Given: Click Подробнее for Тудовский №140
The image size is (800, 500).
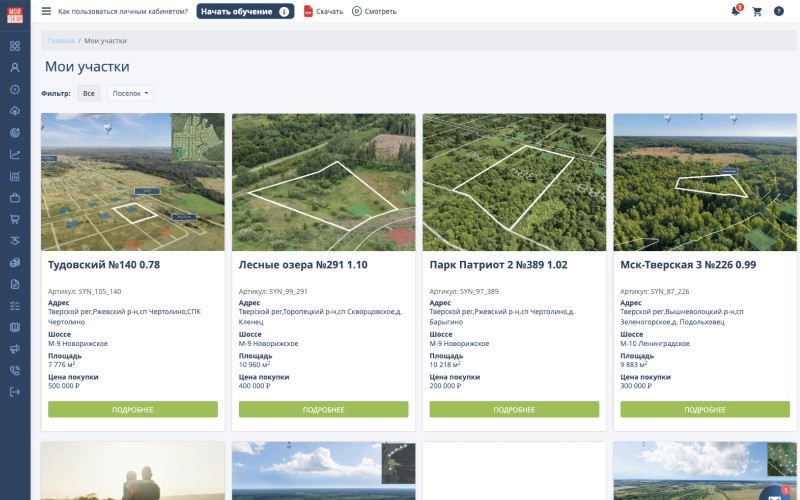Looking at the screenshot, I should point(133,409).
